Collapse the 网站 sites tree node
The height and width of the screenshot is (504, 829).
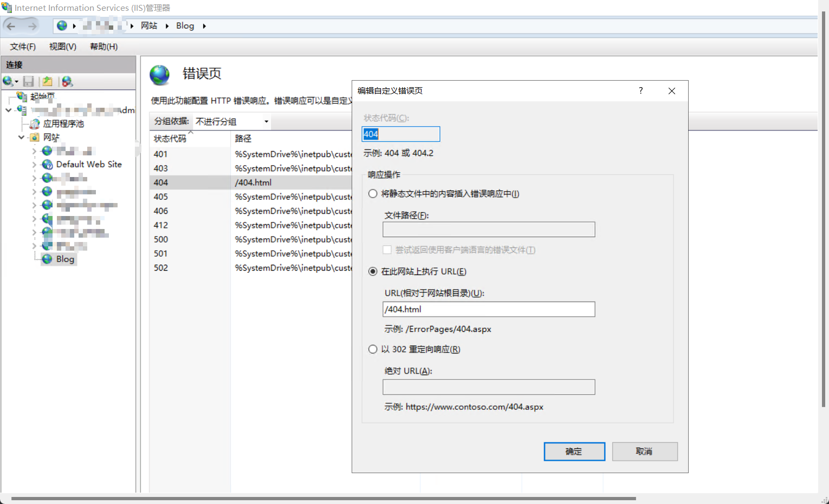[x=21, y=138]
